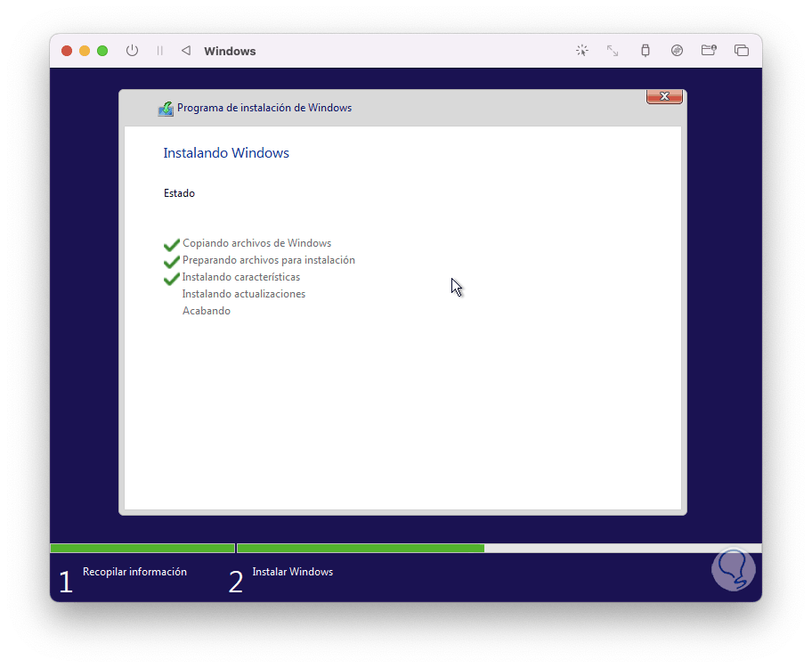This screenshot has height=668, width=812.
Task: Pause the virtual machine
Action: click(x=159, y=51)
